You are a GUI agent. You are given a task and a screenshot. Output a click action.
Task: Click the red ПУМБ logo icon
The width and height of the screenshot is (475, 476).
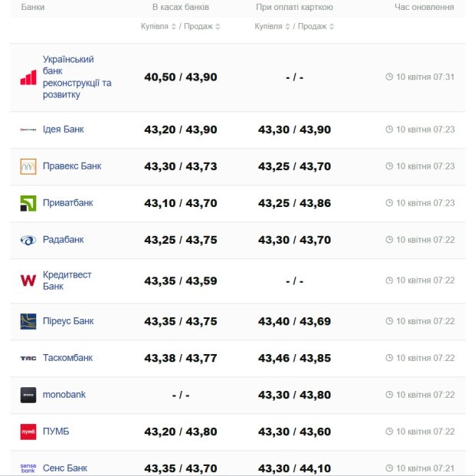click(28, 432)
